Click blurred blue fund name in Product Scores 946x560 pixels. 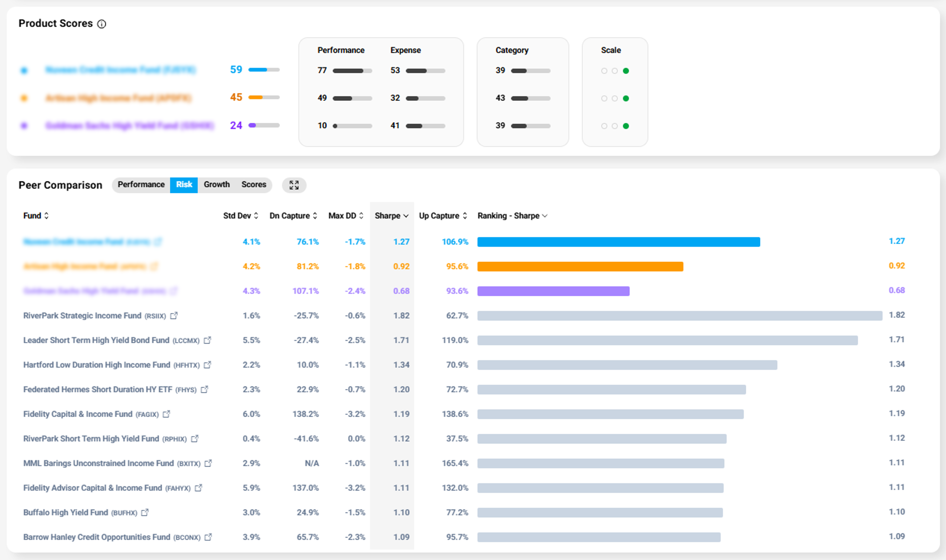coord(120,70)
